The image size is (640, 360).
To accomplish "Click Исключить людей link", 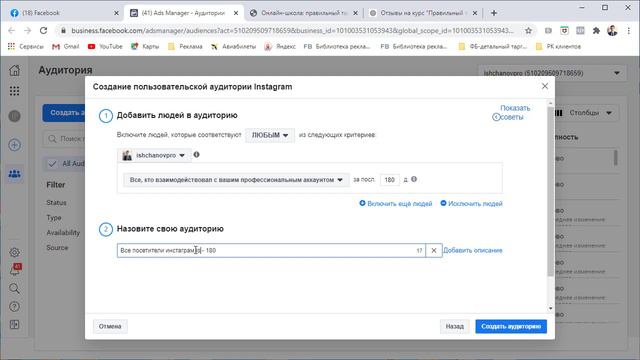I will (x=471, y=203).
